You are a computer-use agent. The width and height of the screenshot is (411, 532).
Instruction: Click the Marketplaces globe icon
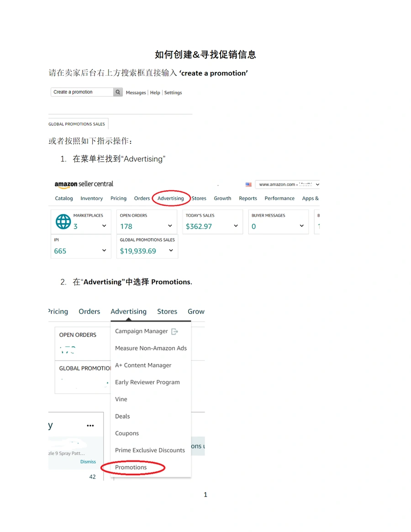pos(63,222)
